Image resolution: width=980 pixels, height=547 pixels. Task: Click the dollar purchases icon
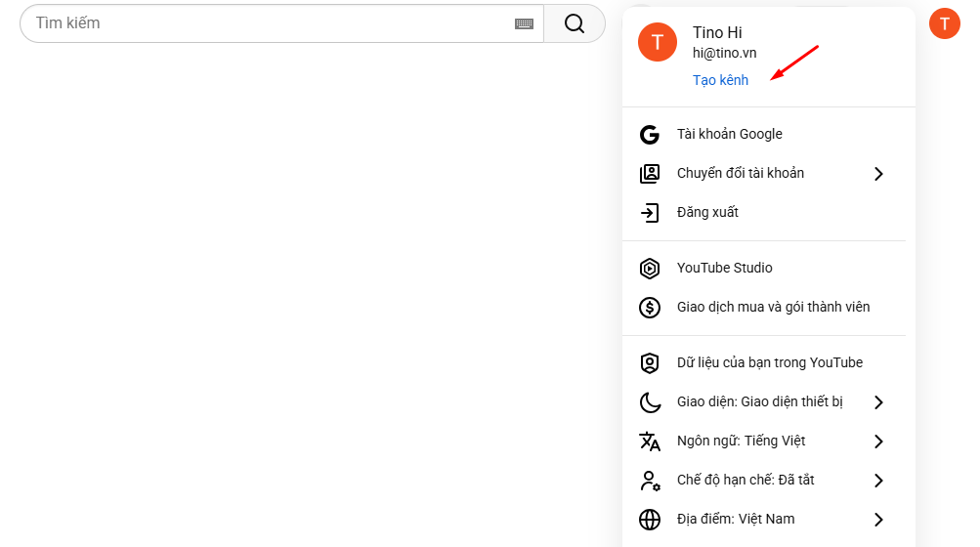(x=650, y=307)
